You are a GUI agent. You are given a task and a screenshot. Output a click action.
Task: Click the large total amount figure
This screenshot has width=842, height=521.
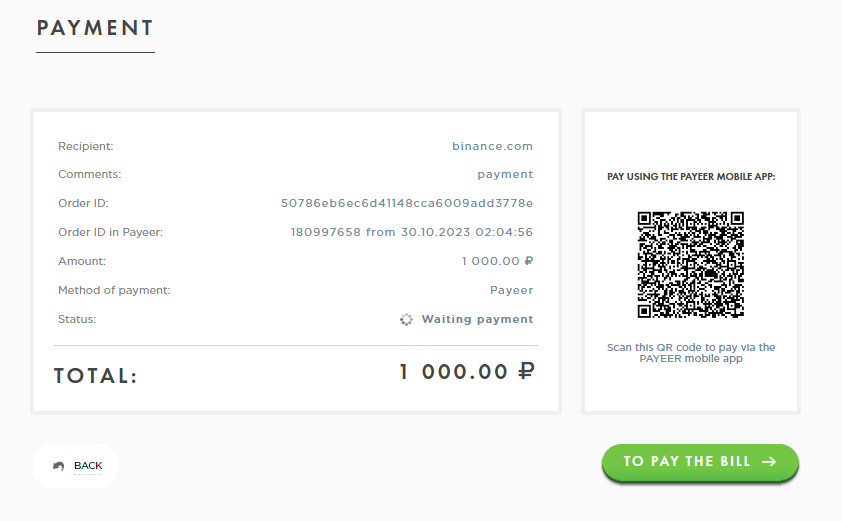point(466,373)
